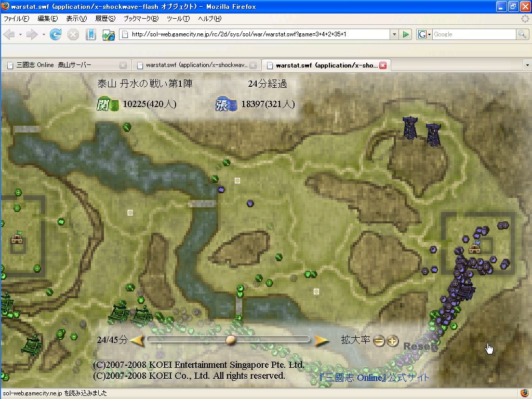
Task: Open the 三國志 Online 公式サイト link
Action: (374, 377)
